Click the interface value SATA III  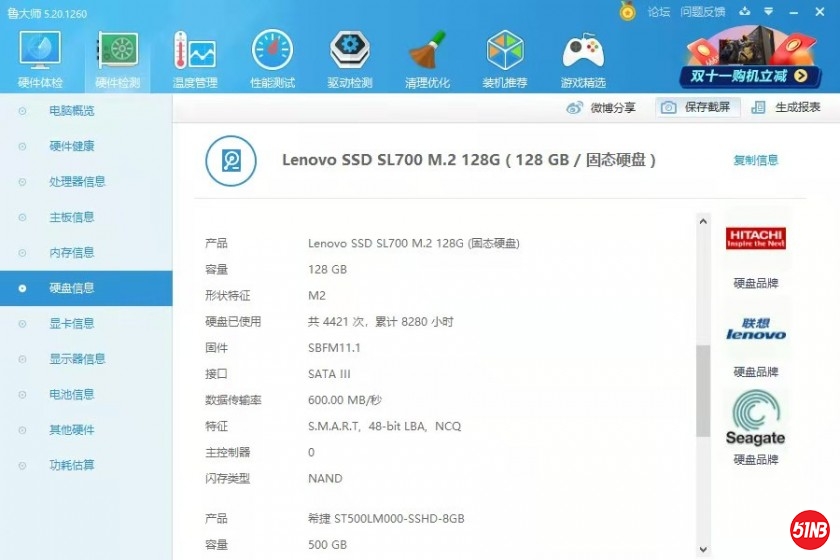coord(329,374)
